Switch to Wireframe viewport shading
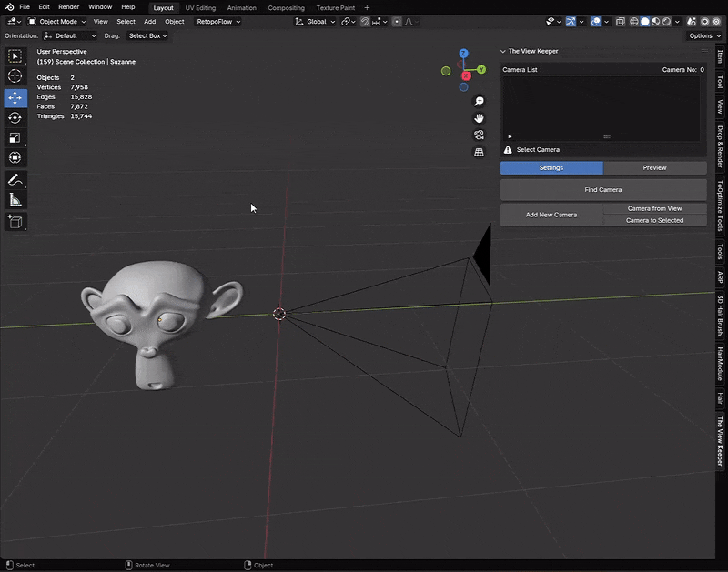The image size is (728, 572). (x=633, y=22)
